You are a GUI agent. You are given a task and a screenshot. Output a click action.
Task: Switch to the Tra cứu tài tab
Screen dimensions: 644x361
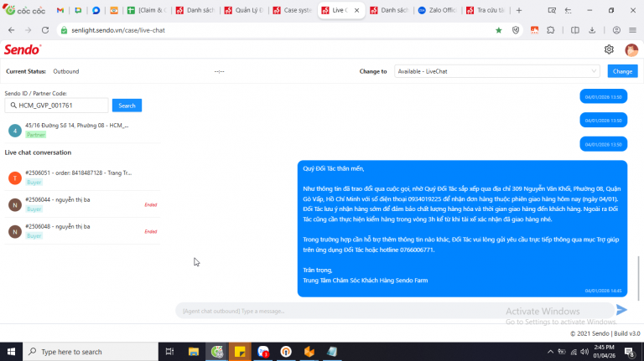click(x=486, y=10)
